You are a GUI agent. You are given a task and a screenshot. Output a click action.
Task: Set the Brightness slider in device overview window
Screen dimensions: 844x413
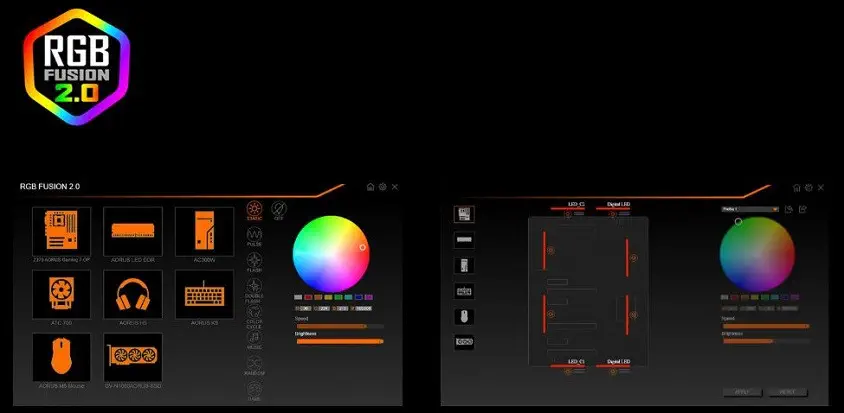click(340, 341)
